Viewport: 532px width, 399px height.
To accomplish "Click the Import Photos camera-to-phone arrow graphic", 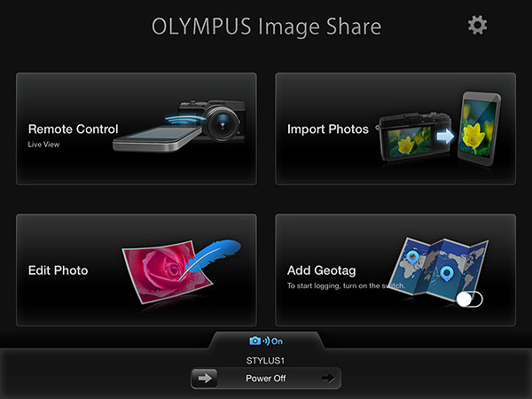I will 440,129.
